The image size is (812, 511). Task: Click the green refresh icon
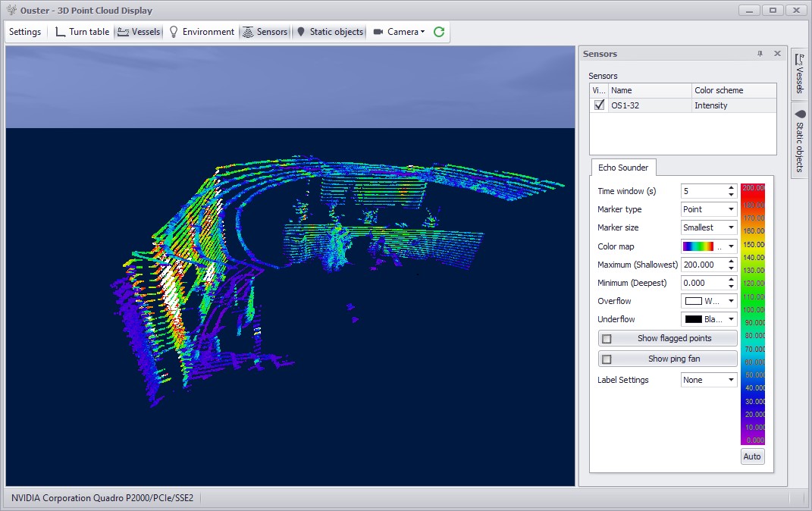pyautogui.click(x=439, y=32)
